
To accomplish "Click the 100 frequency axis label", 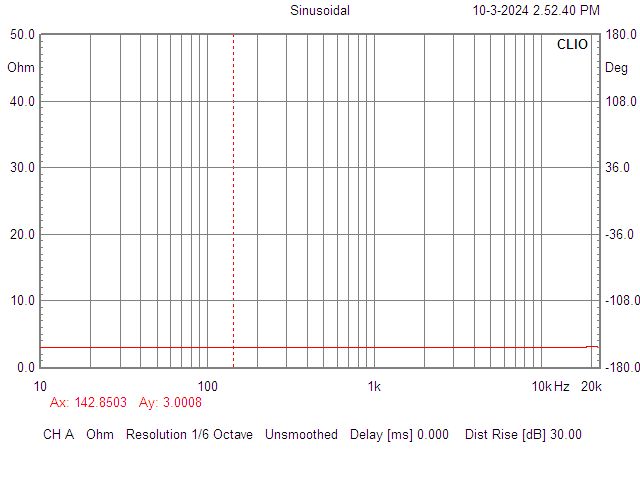I will tap(207, 387).
